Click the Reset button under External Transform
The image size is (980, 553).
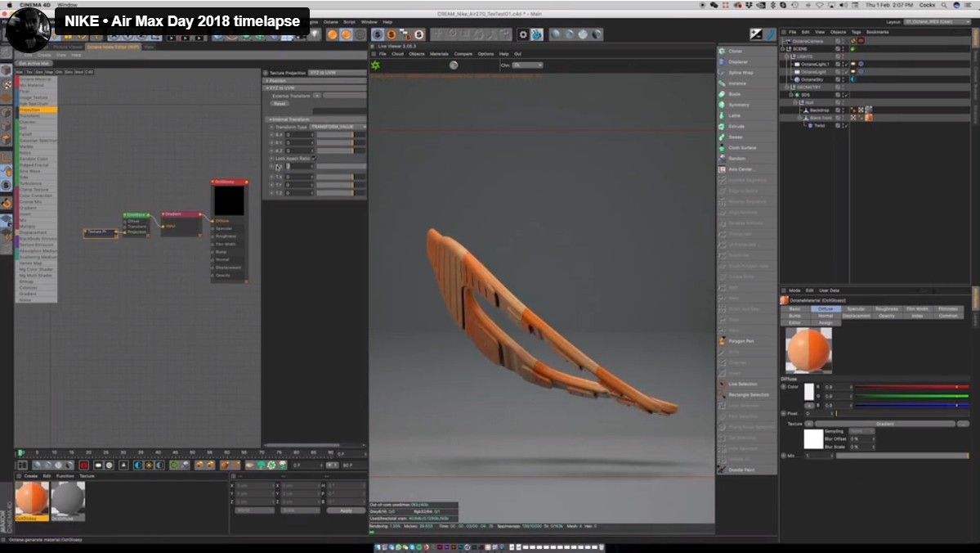click(x=280, y=104)
